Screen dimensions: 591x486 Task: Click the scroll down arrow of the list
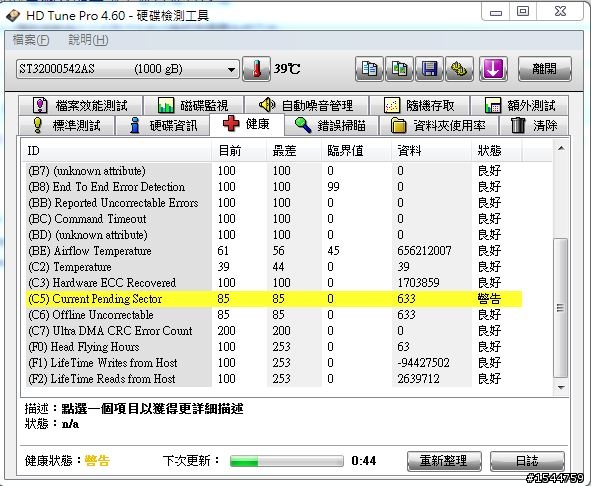click(561, 388)
